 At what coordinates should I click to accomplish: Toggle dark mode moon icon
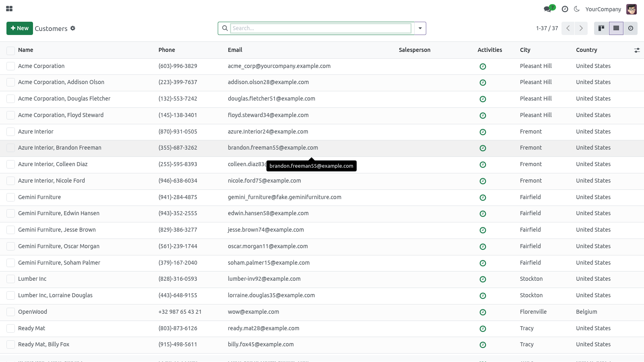point(577,9)
